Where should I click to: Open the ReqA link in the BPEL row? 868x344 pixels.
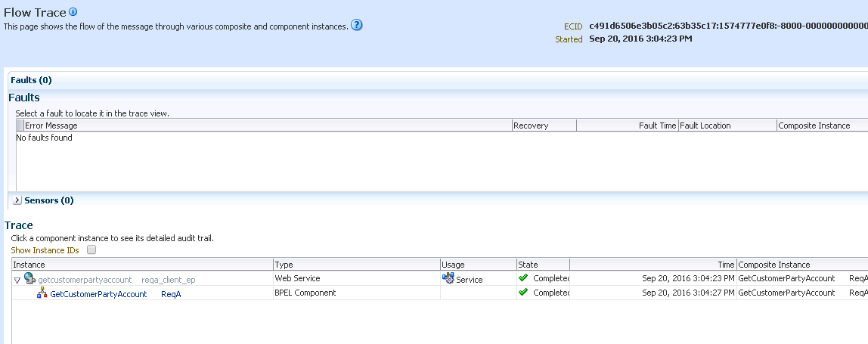(171, 294)
